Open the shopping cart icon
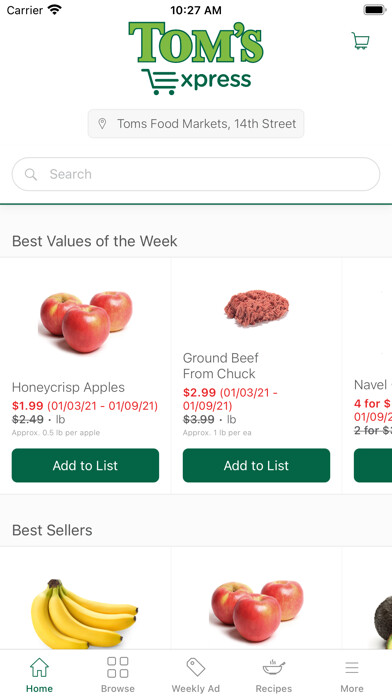Viewport: 392px width, 696px height. [360, 41]
